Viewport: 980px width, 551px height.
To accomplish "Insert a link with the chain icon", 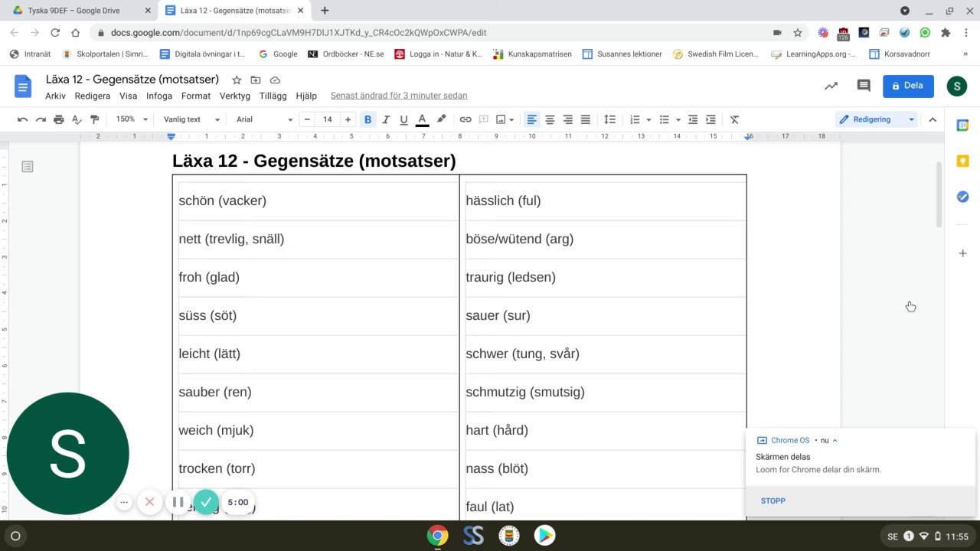I will (x=465, y=119).
